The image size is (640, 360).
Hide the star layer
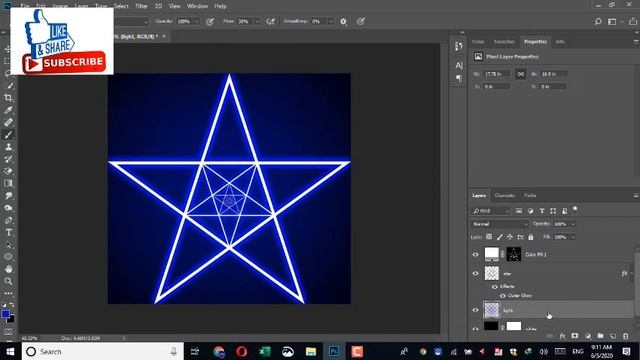476,273
